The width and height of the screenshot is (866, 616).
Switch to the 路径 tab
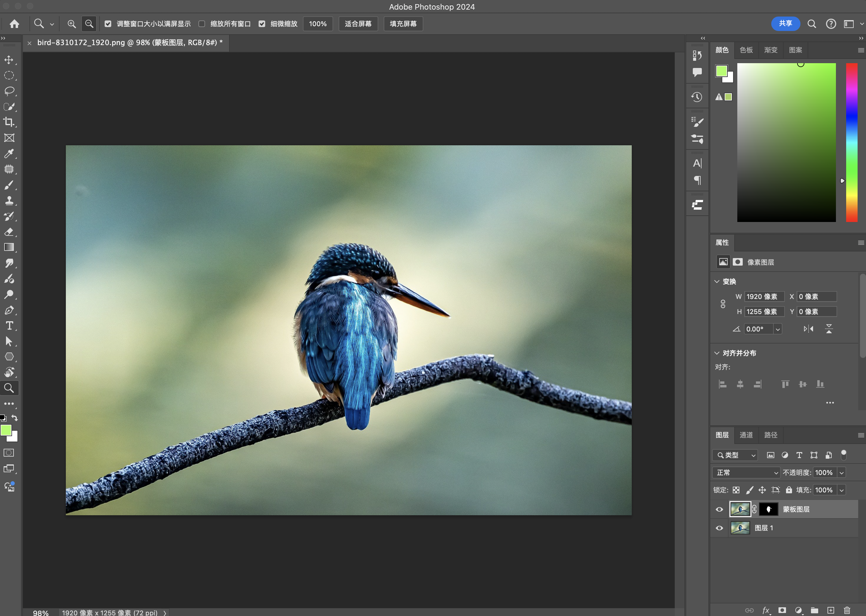[x=770, y=435]
